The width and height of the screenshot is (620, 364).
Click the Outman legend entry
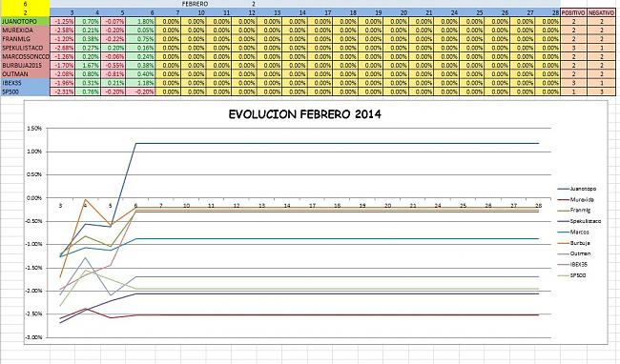point(574,253)
